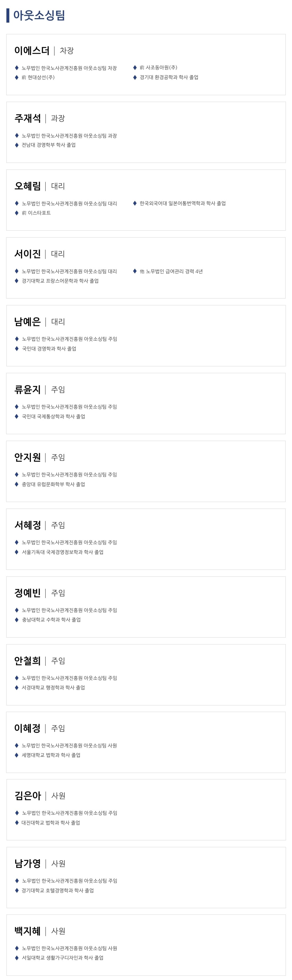Click the bullet beside 경기대 환경공학과 학사 졸업
292x980 pixels.
[135, 77]
